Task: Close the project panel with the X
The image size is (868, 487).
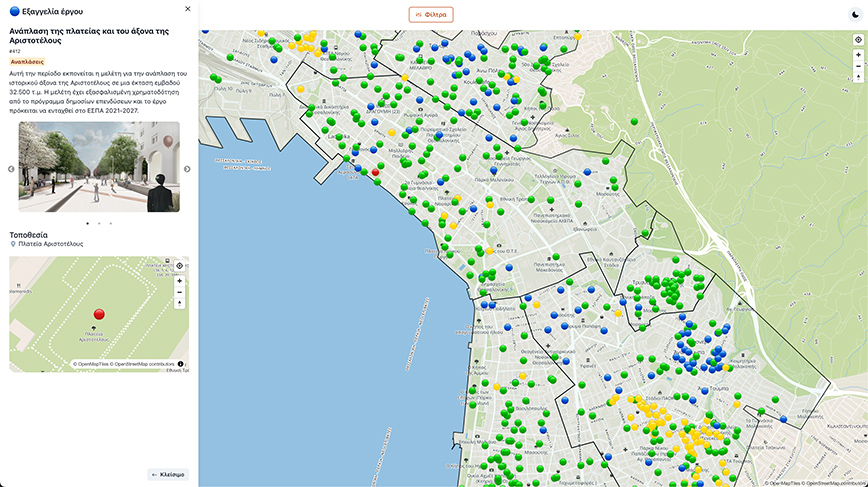Action: [187, 9]
